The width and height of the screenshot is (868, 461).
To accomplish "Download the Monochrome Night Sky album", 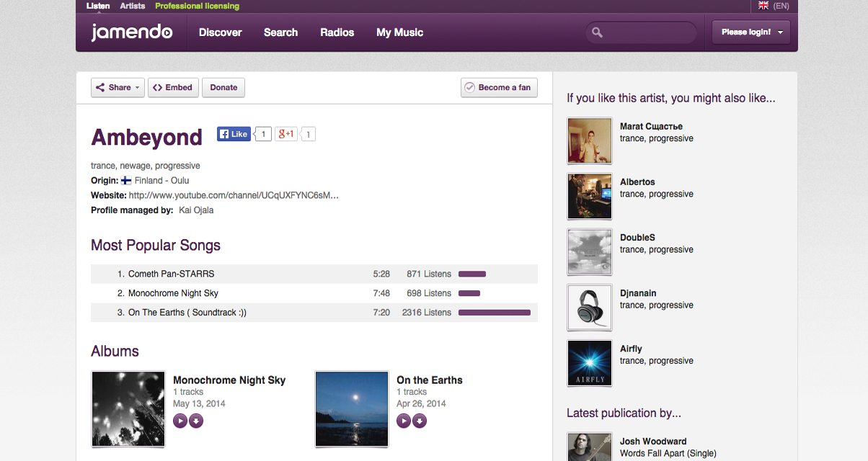I will click(x=196, y=421).
